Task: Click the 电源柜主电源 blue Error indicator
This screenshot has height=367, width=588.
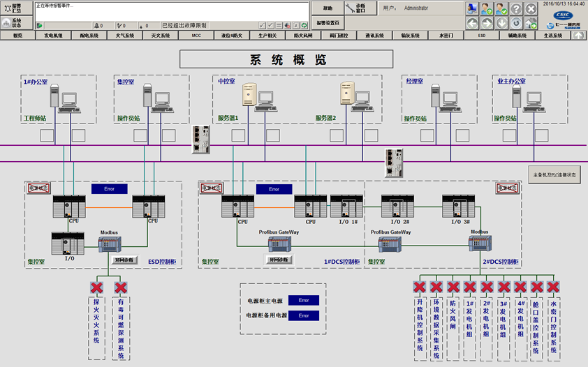Action: tap(304, 301)
